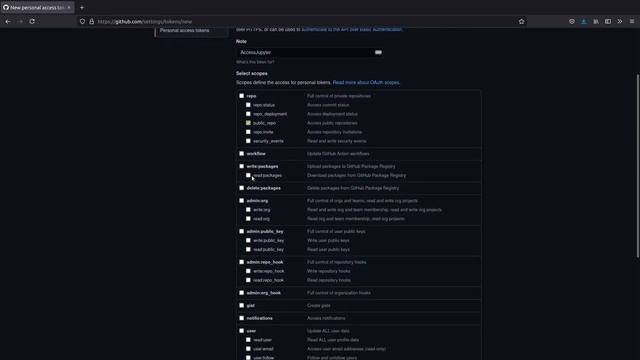Click the Note input field containing AccessJupyter
Viewport: 640px width, 360px height.
point(309,52)
